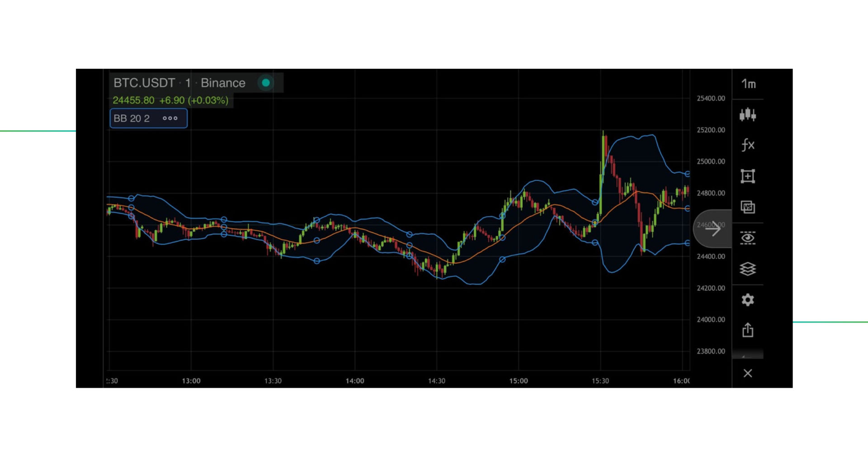This screenshot has width=868, height=456.
Task: Click the Binance exchange label
Action: click(224, 83)
